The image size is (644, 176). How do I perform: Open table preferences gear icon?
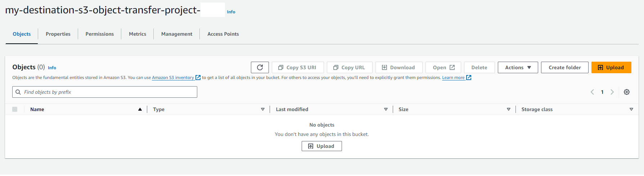click(x=627, y=92)
